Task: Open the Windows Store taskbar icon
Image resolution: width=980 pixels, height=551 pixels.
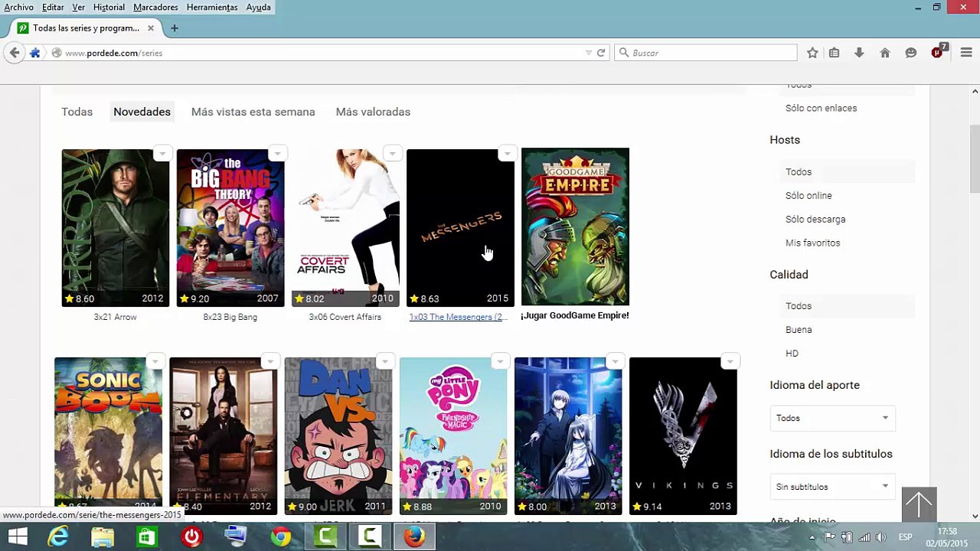Action: [147, 537]
